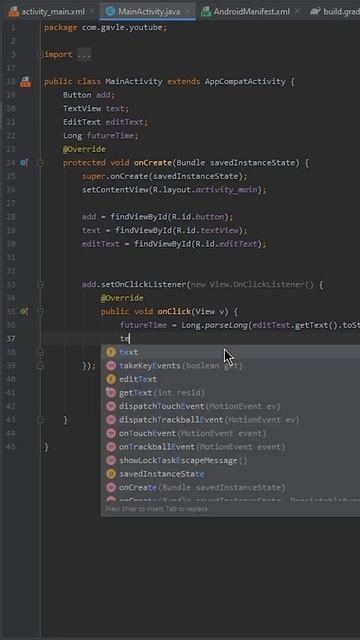Viewport: 360px width, 640px height.
Task: Select the 'text' field completion suggestion
Action: pyautogui.click(x=231, y=352)
